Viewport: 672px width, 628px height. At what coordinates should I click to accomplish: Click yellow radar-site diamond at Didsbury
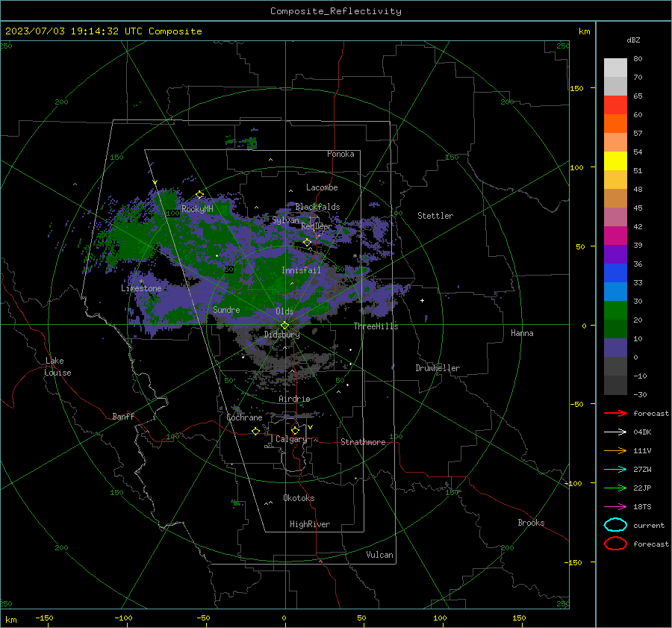pos(284,326)
